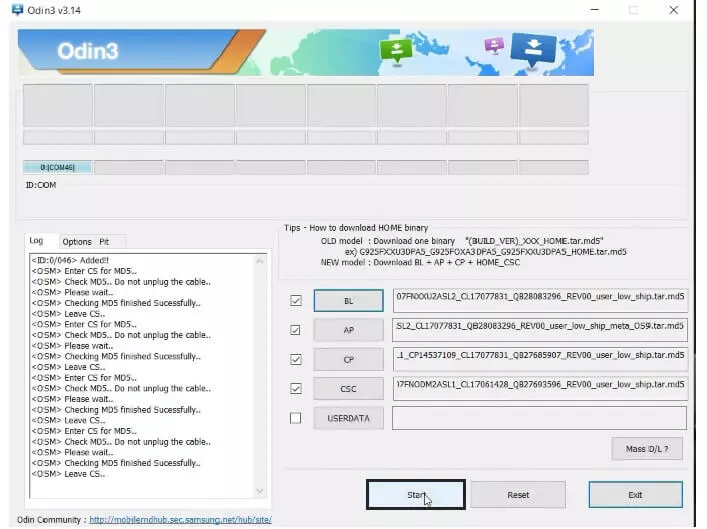Click the CSC file button
The image size is (707, 529).
[x=349, y=389]
